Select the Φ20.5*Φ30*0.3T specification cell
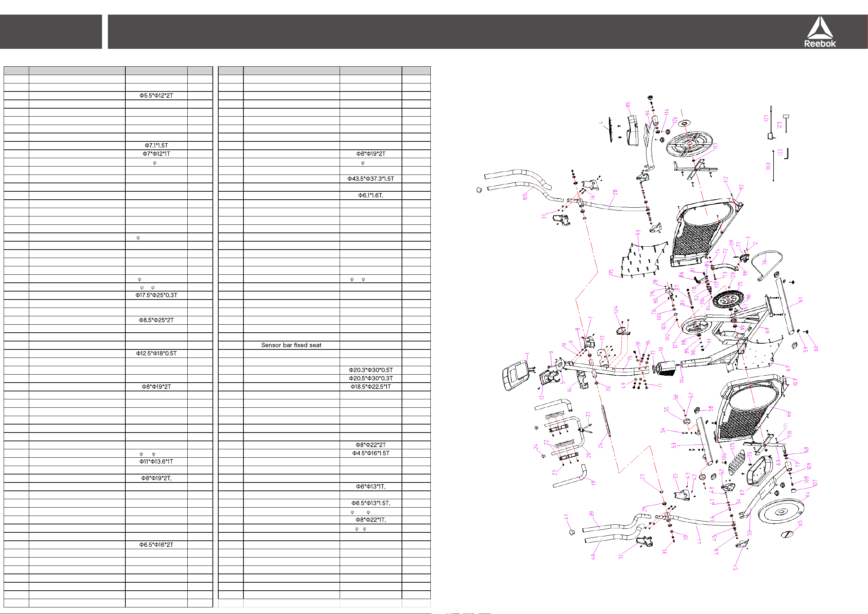 [371, 379]
